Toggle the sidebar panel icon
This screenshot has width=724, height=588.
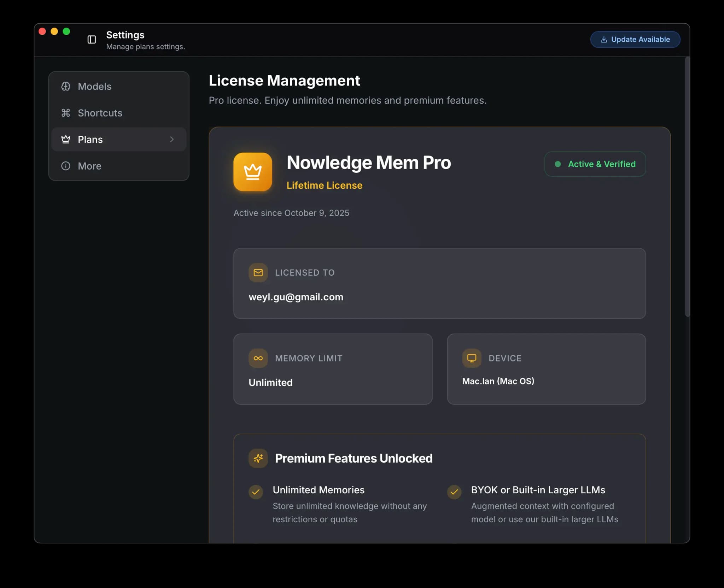pos(92,40)
